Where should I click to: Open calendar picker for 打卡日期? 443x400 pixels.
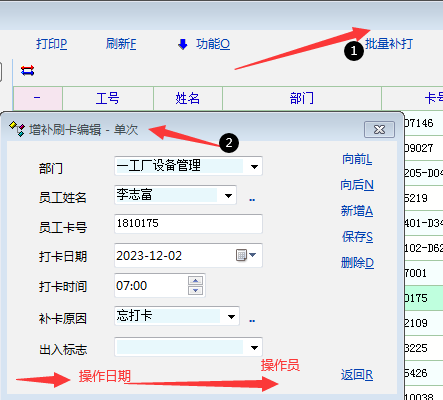(246, 255)
